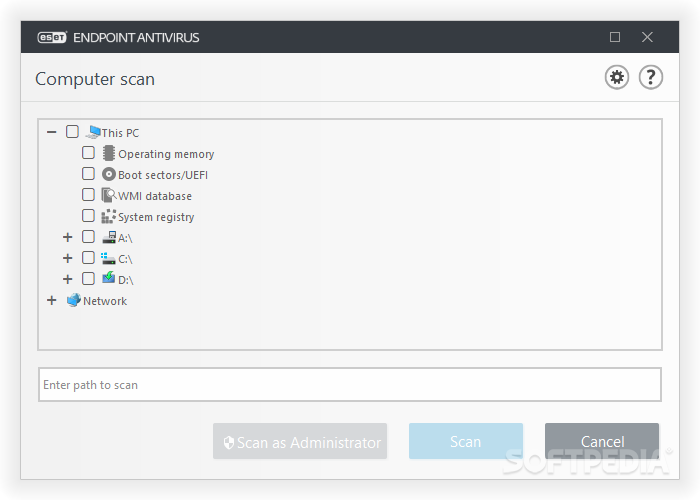Expand the A:\ drive node
This screenshot has height=500, width=700.
click(x=67, y=237)
